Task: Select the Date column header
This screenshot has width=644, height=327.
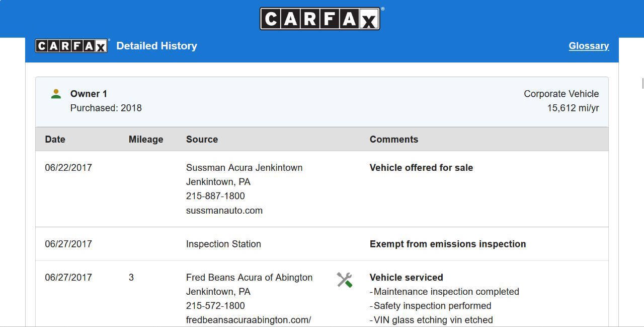Action: [55, 140]
